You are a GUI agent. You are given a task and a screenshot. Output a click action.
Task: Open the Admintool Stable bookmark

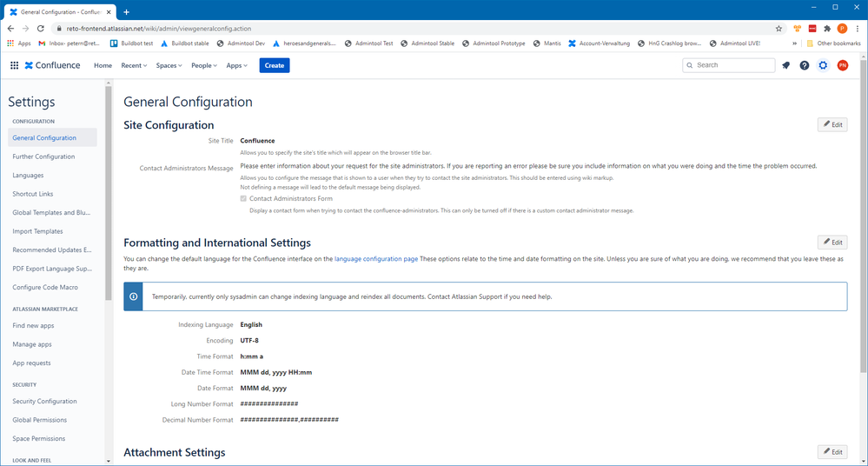427,43
